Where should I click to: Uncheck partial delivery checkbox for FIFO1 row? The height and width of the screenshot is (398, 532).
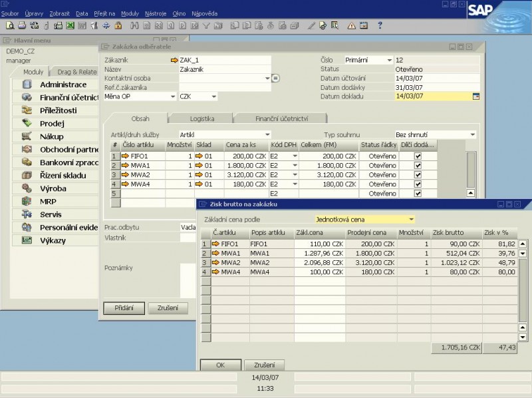point(418,156)
